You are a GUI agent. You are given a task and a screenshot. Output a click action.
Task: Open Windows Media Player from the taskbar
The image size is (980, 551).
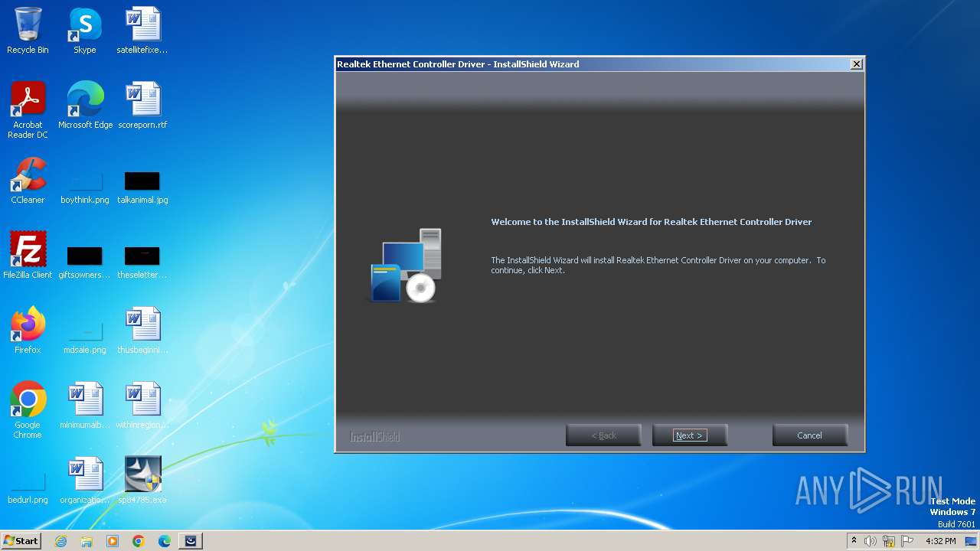[x=113, y=541]
